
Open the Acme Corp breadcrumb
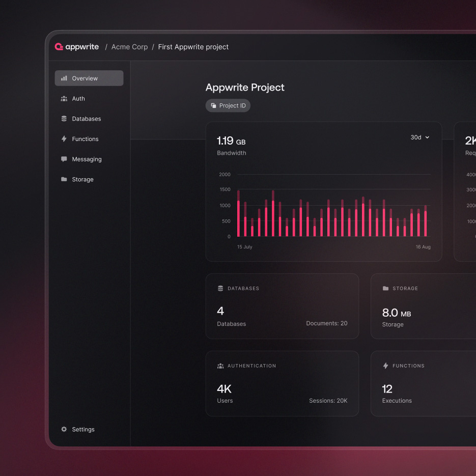point(130,47)
